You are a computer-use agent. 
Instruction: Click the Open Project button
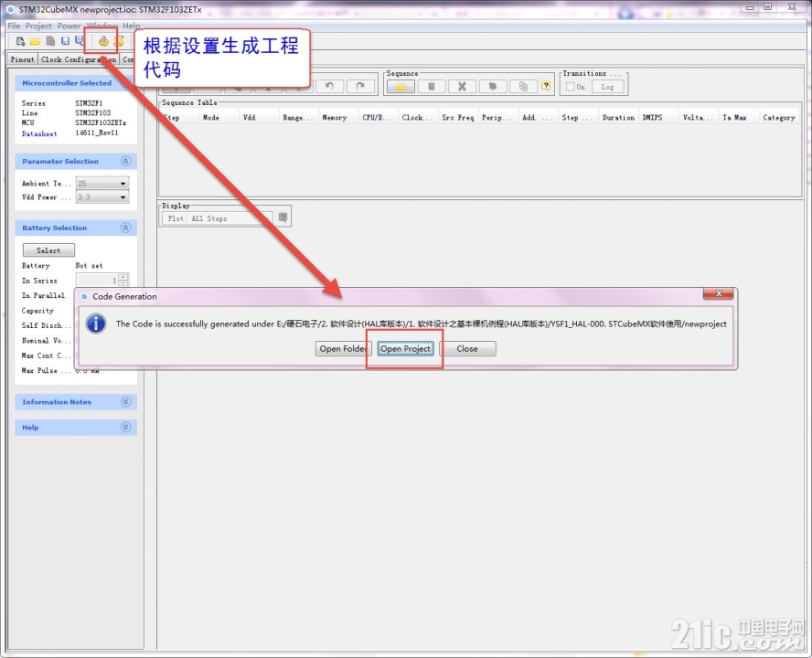click(x=405, y=348)
